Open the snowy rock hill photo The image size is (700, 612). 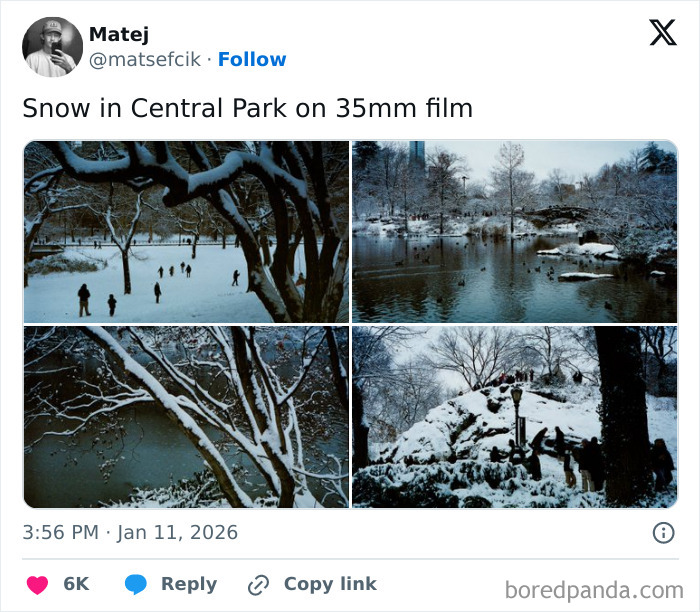click(x=514, y=417)
